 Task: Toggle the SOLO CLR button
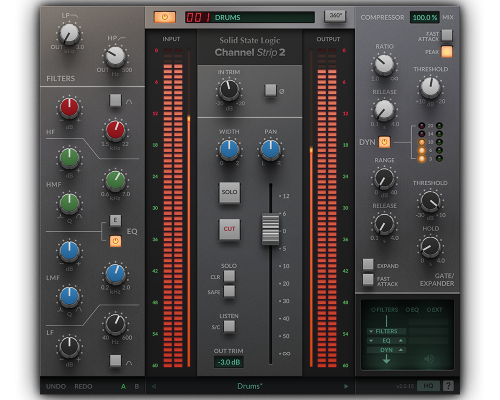coord(229,276)
